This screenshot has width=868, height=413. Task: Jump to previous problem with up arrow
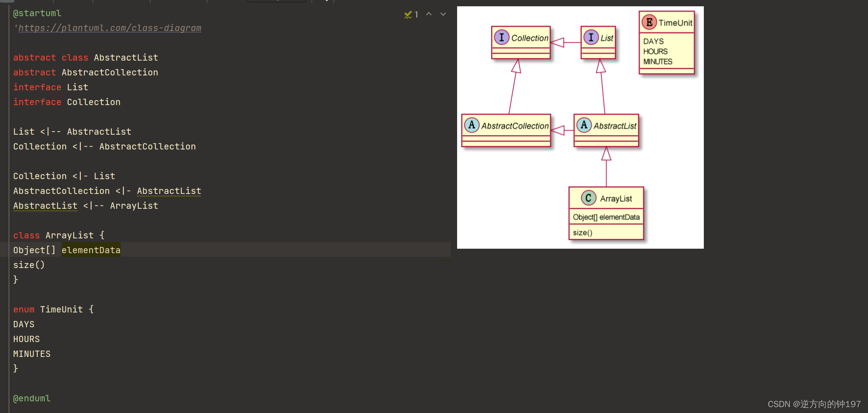pos(429,14)
